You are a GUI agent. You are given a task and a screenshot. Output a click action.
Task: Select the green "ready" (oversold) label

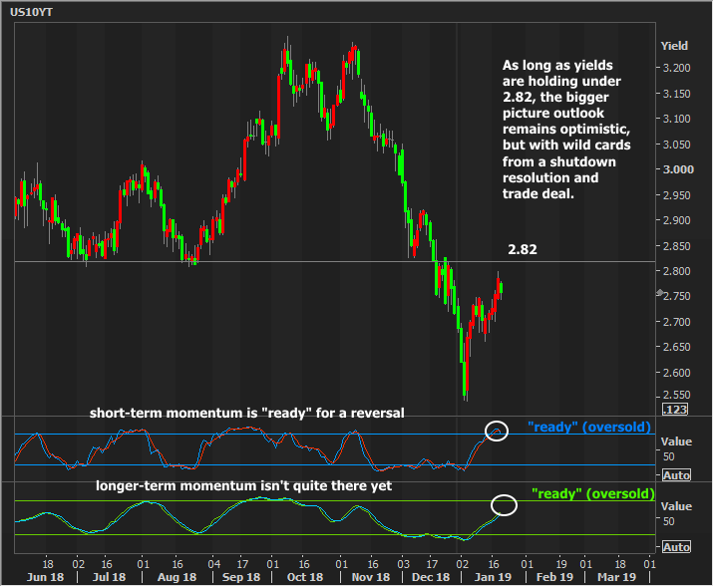click(592, 493)
